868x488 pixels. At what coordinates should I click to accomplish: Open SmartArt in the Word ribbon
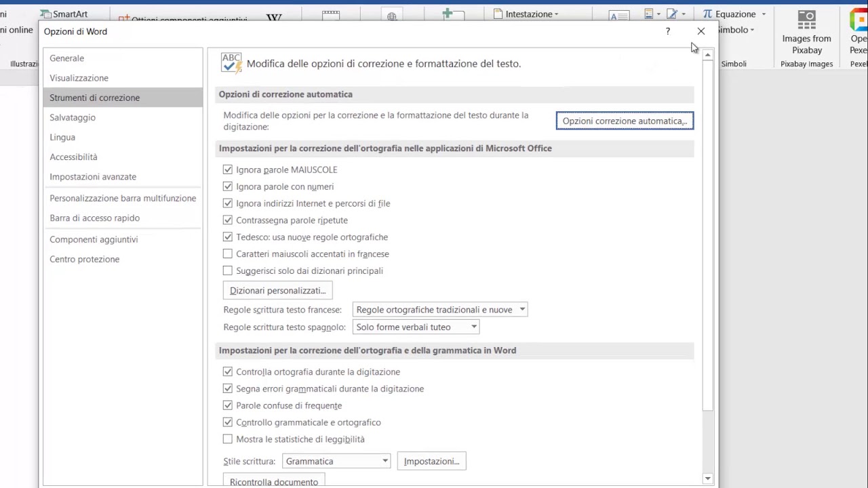pyautogui.click(x=63, y=14)
